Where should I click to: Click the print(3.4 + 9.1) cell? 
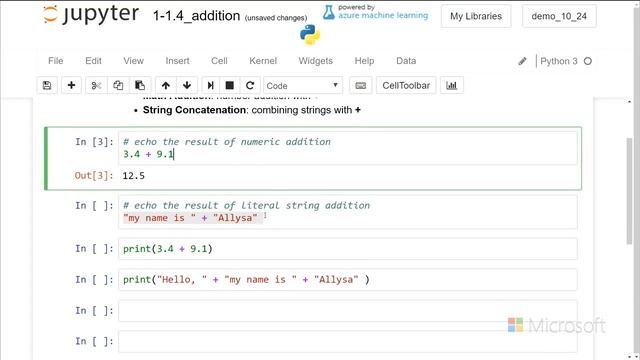pyautogui.click(x=348, y=249)
